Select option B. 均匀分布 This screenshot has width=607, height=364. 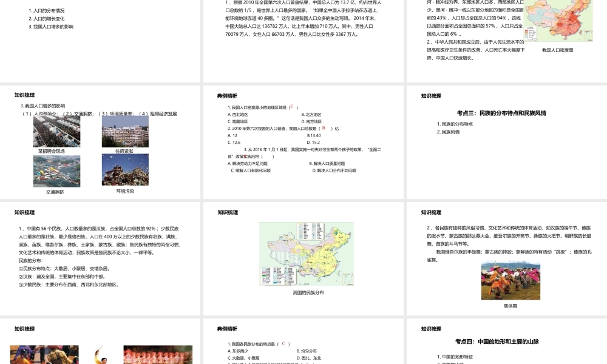coord(307,351)
